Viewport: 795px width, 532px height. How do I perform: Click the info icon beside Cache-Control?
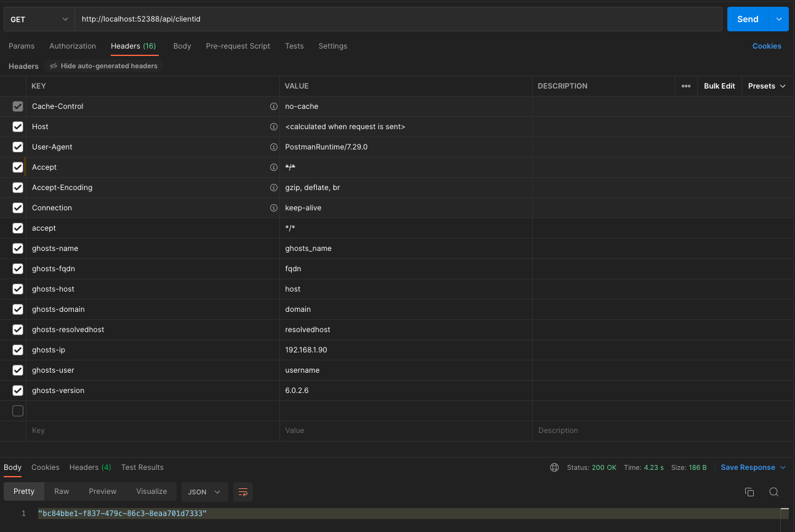pos(274,106)
